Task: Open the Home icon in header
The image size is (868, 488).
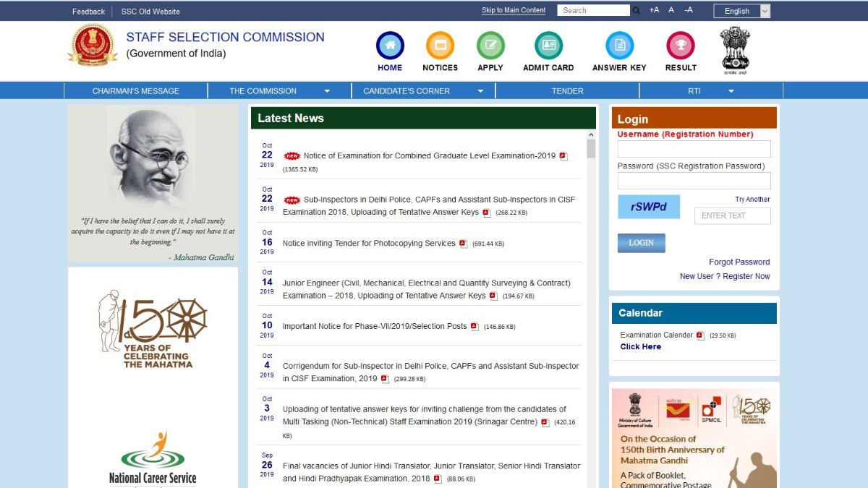Action: [390, 46]
